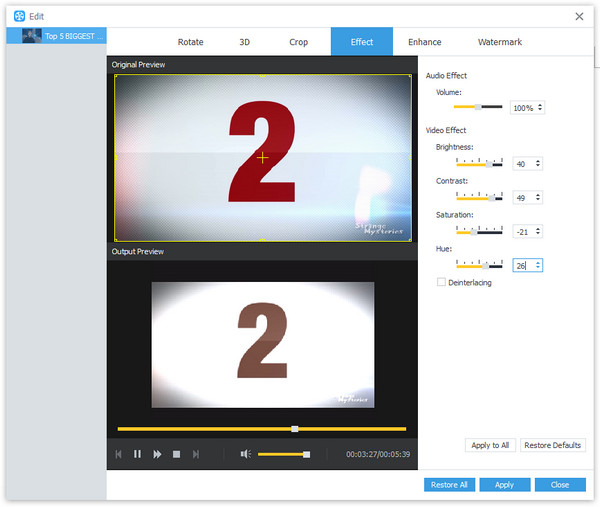
Task: Click the fast forward button
Action: (x=157, y=454)
